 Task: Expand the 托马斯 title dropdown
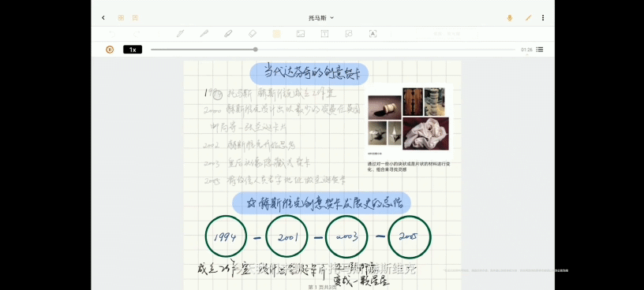click(321, 17)
